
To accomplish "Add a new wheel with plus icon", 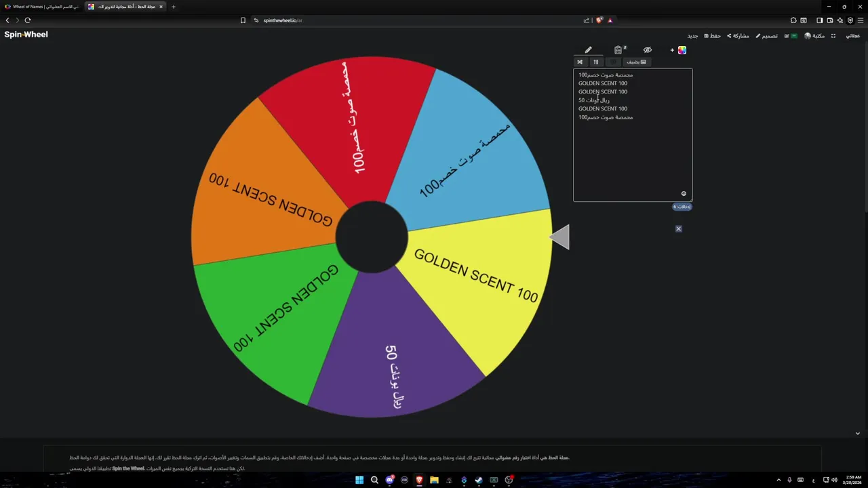I will [672, 50].
